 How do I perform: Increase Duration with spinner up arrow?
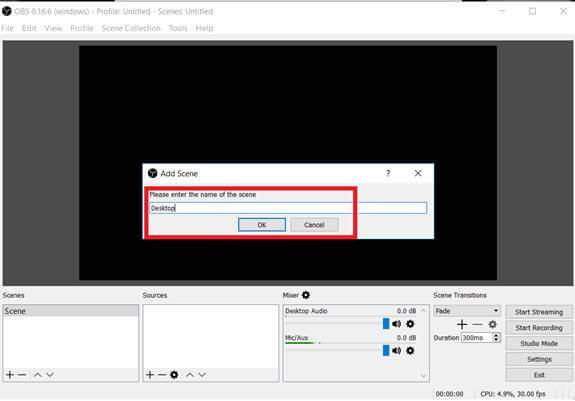coord(496,335)
